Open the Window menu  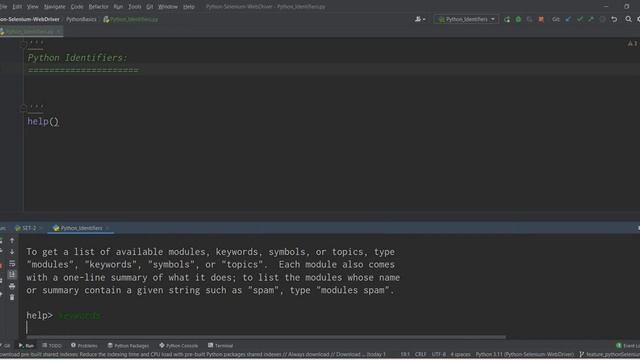pyautogui.click(x=167, y=7)
